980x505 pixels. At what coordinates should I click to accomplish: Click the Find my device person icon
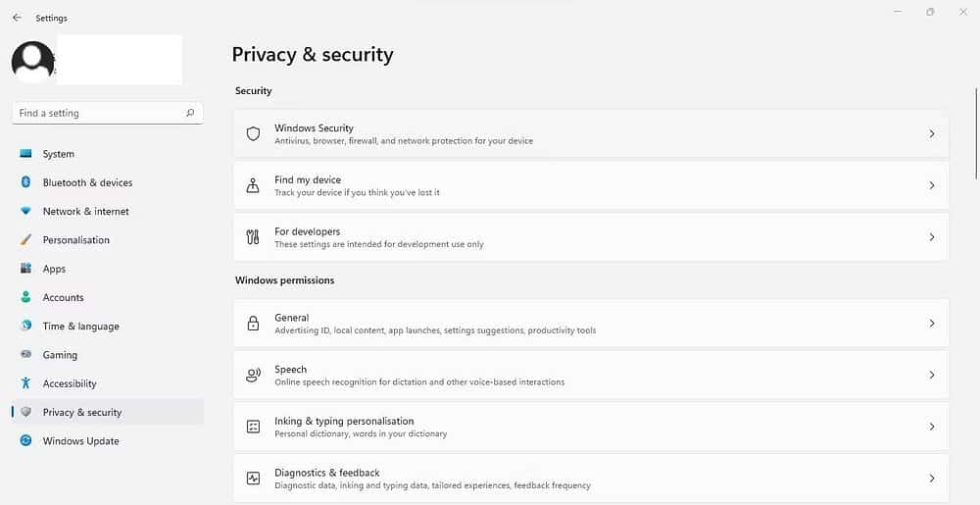[x=253, y=185]
